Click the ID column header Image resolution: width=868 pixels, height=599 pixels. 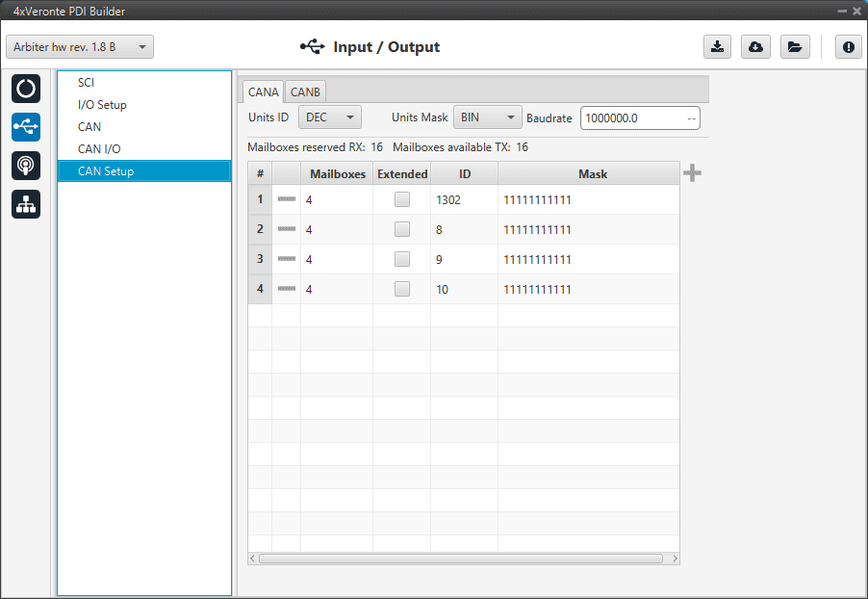(x=465, y=174)
